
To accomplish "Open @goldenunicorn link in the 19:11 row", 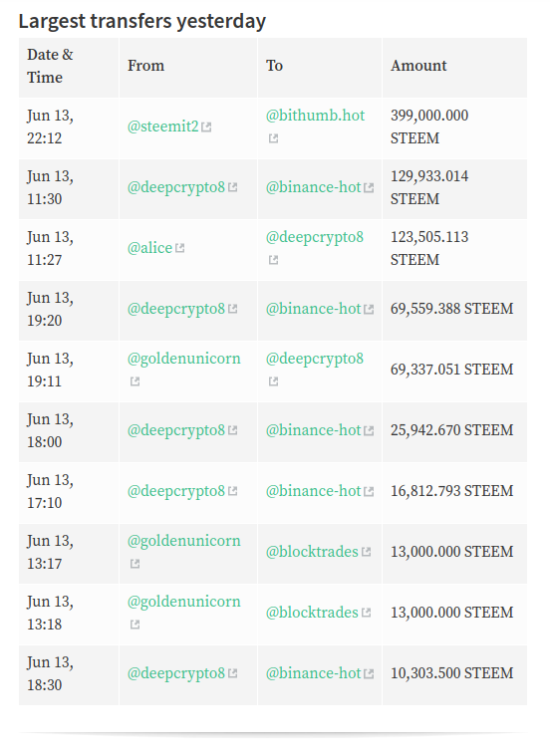I will (183, 359).
